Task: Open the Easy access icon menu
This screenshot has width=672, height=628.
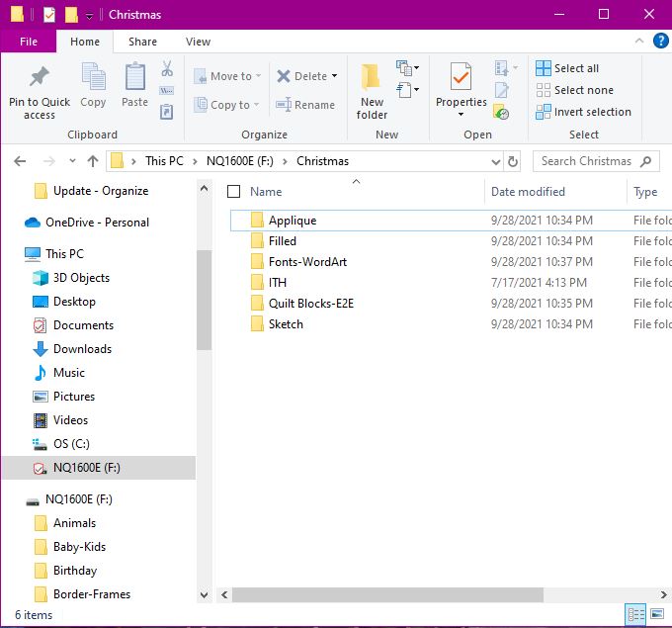Action: (407, 90)
